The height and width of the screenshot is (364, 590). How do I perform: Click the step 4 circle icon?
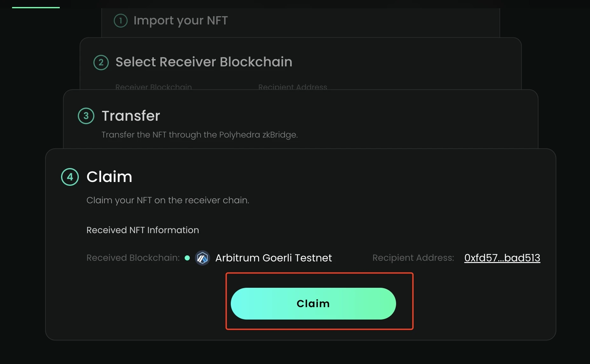point(70,177)
